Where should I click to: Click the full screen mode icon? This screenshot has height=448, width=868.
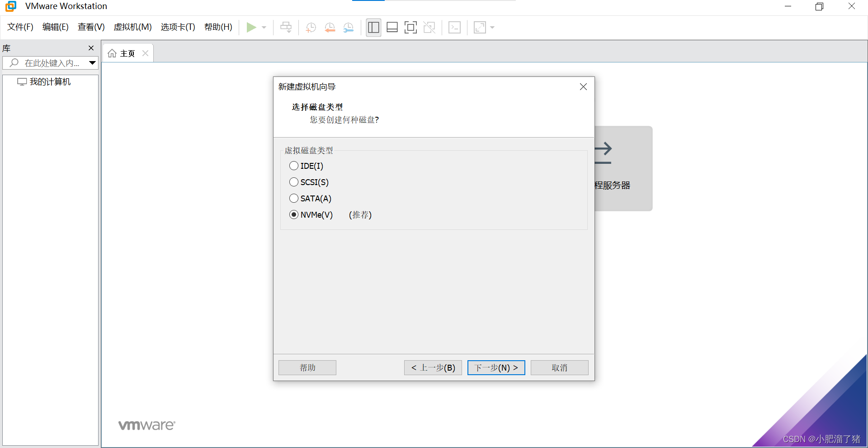coord(410,28)
